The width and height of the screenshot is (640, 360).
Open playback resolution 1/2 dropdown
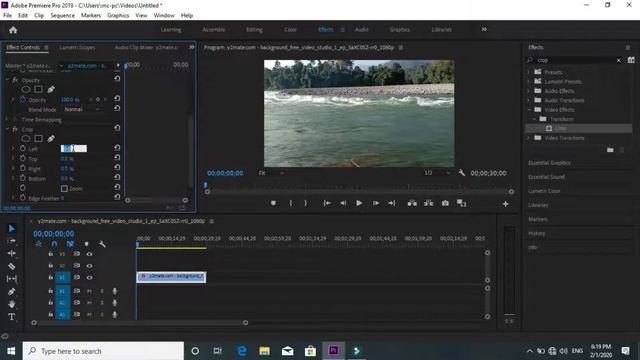coord(437,173)
